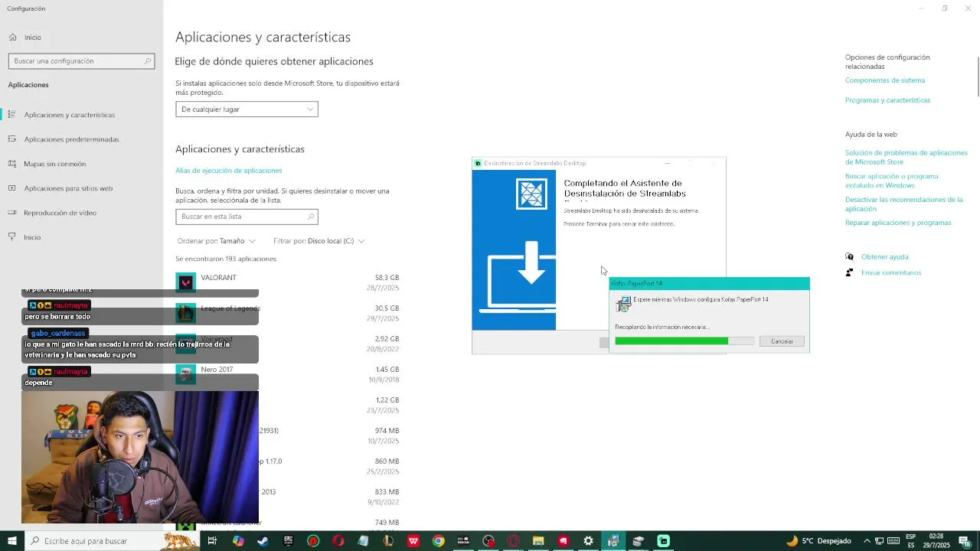Click the Settings window vertical scrollbar
The width and height of the screenshot is (980, 551).
point(978,77)
